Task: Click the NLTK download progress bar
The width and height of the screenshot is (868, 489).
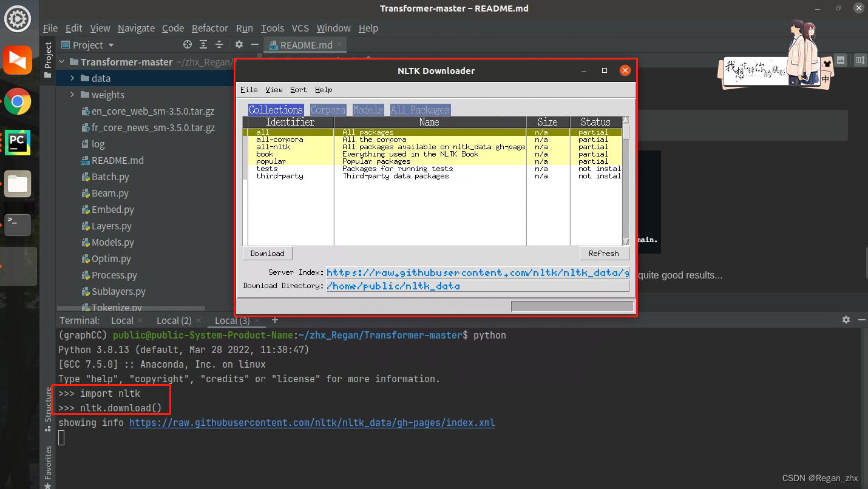Action: (x=572, y=306)
